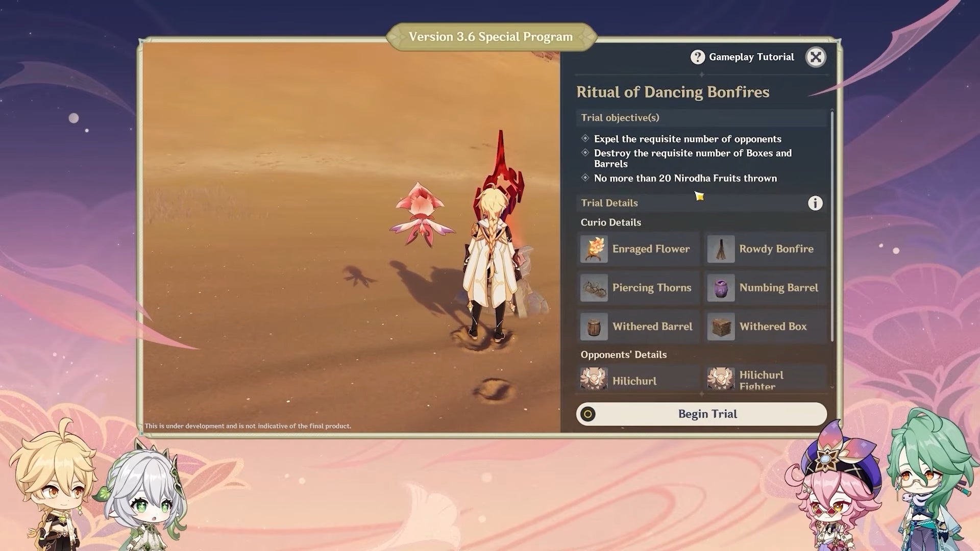Select the Withered Barrel curio icon
The height and width of the screenshot is (551, 980).
(x=594, y=327)
